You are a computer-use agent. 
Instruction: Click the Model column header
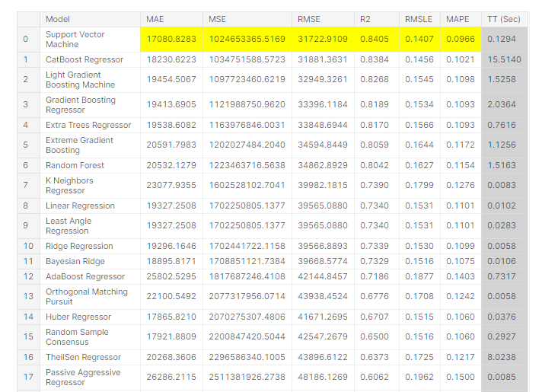(x=58, y=19)
